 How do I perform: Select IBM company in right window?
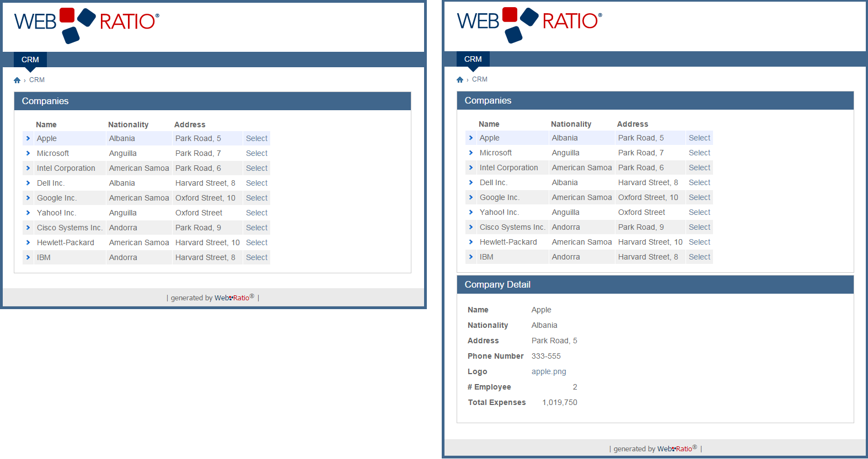699,257
